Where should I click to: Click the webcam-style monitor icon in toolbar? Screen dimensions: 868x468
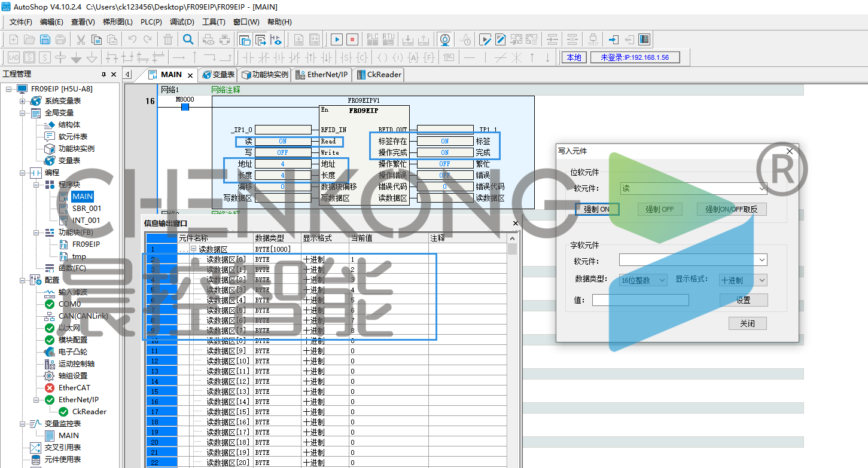coord(445,40)
